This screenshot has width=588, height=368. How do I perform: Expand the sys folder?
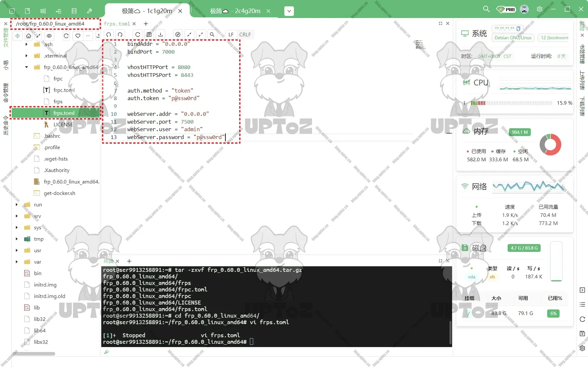17,227
